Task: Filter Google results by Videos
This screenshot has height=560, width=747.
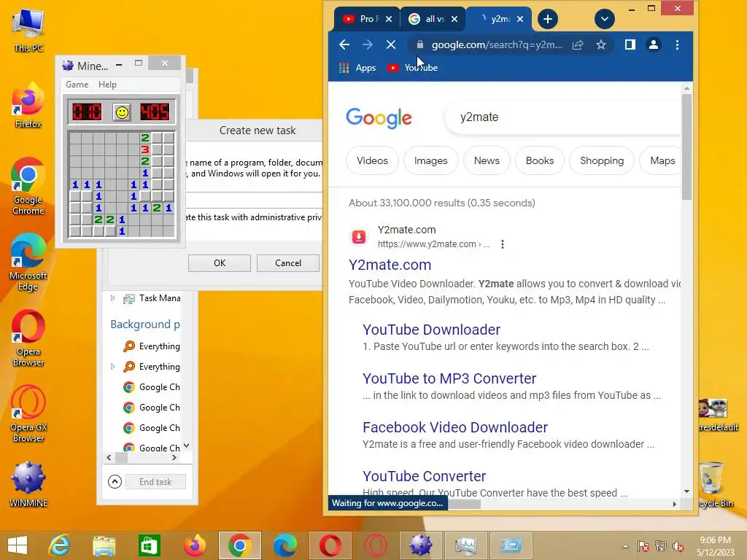Action: pyautogui.click(x=372, y=160)
